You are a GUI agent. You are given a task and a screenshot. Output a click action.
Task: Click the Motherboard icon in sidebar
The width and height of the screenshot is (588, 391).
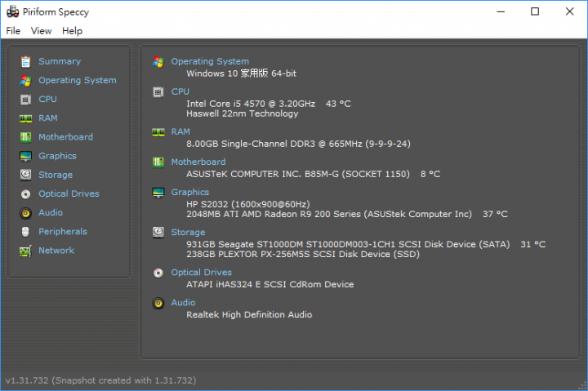[25, 137]
